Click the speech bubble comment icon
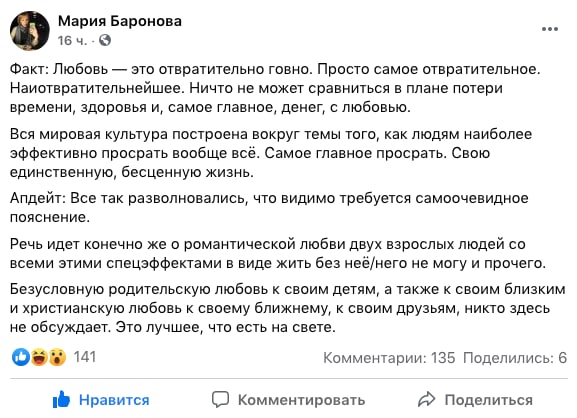 220,400
